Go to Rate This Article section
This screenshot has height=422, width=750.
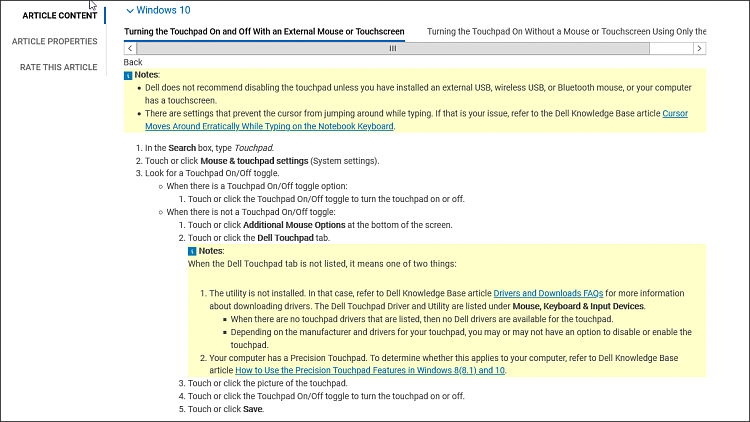click(58, 67)
